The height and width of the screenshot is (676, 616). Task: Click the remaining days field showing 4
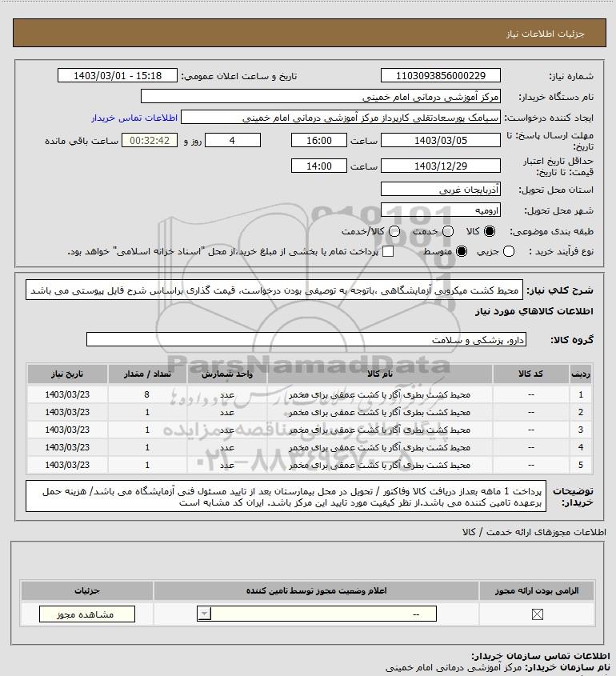(x=232, y=141)
